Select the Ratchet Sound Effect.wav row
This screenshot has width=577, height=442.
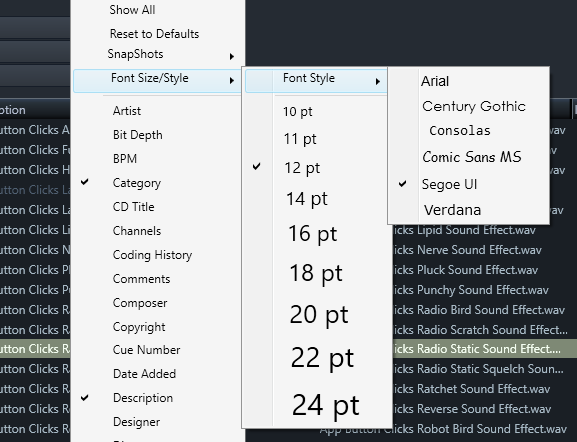pyautogui.click(x=472, y=389)
